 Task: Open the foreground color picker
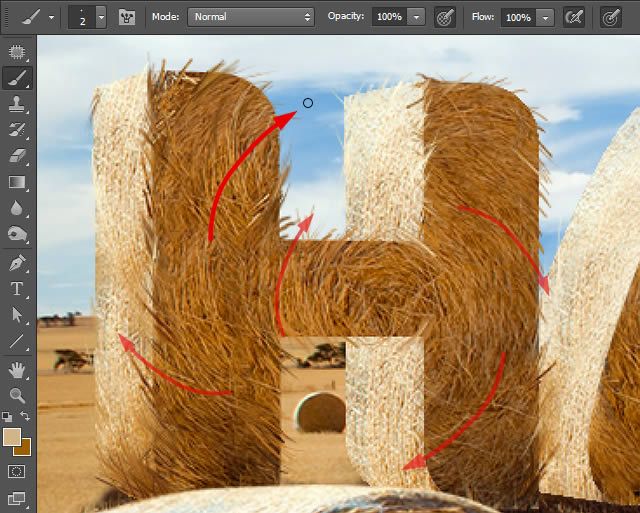(11, 436)
